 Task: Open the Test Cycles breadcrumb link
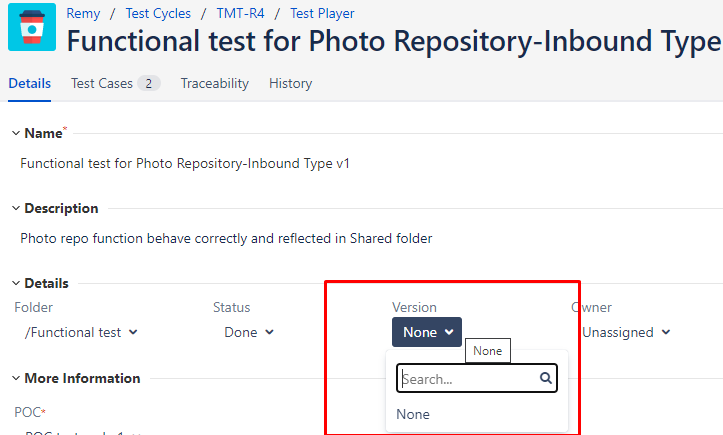(158, 13)
